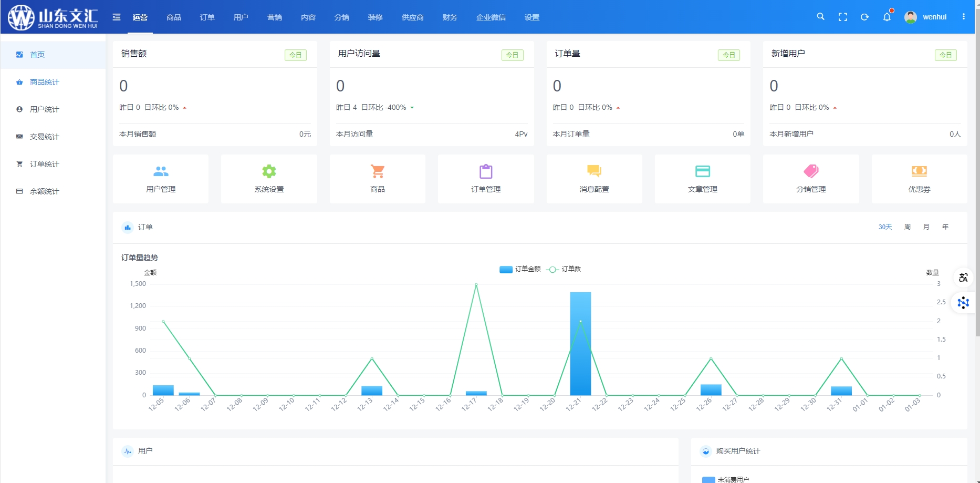The image size is (980, 483).
Task: Click the Shandong Wenhui logo
Action: point(53,17)
